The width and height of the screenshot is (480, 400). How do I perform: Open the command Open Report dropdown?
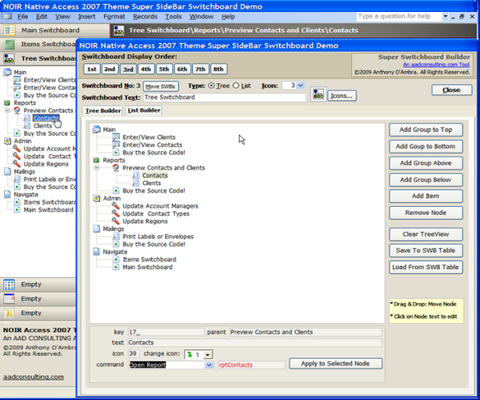[209, 365]
